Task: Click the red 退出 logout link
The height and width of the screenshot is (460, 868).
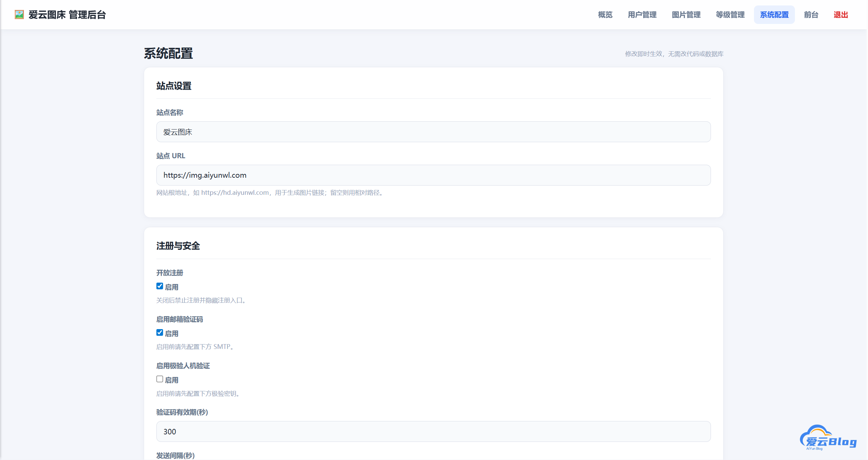Action: click(x=841, y=15)
